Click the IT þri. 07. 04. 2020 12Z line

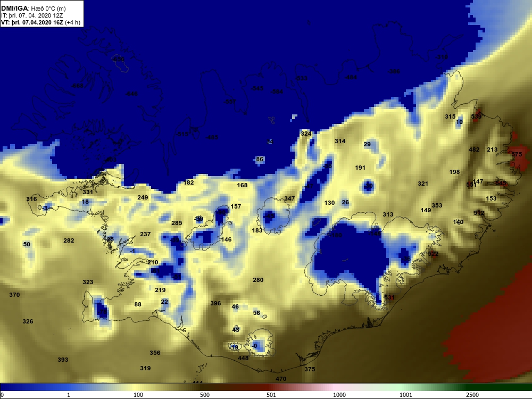click(x=32, y=15)
